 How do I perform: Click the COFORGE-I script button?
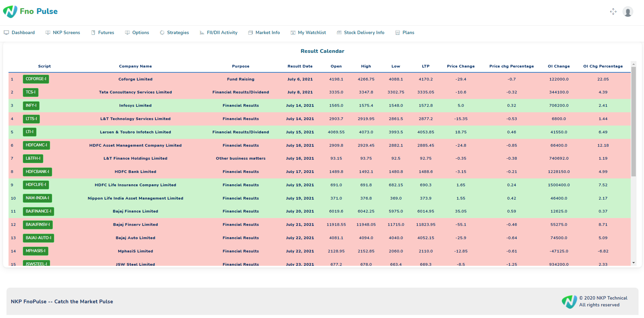coord(36,79)
